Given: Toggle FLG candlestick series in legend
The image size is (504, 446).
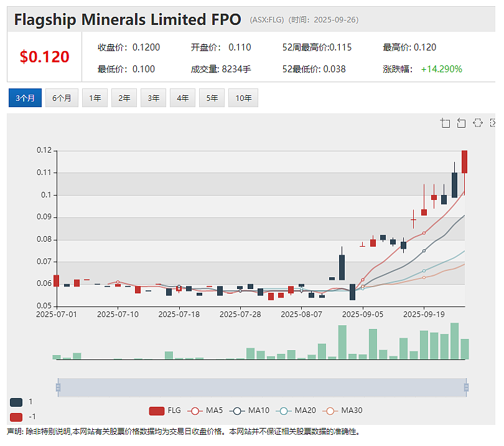Looking at the screenshot, I should 165,411.
